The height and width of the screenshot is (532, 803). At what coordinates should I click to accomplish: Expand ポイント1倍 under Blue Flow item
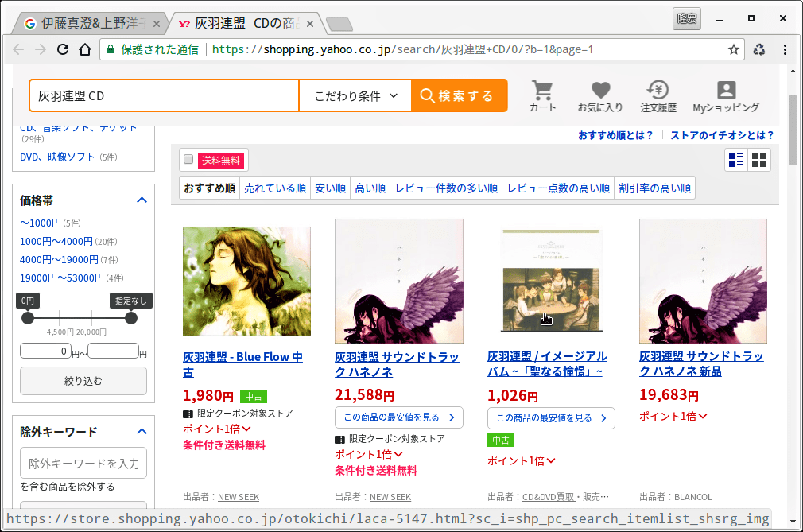pyautogui.click(x=216, y=429)
